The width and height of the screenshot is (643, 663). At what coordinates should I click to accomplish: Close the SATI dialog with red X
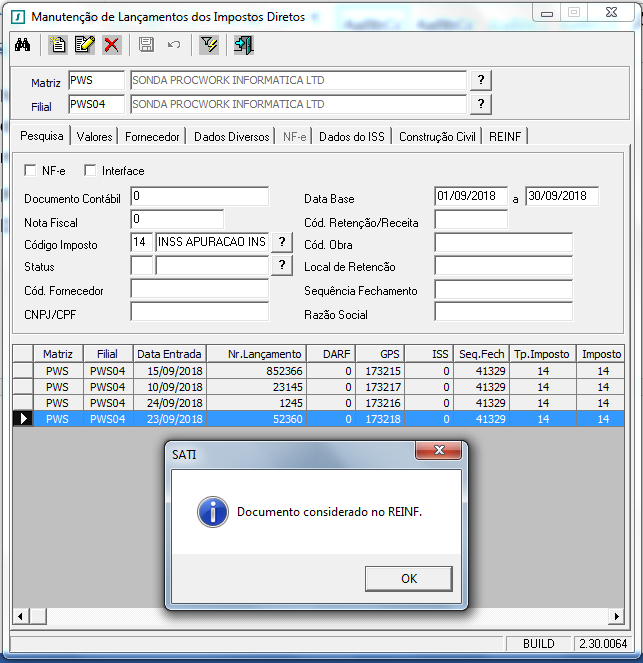(438, 450)
